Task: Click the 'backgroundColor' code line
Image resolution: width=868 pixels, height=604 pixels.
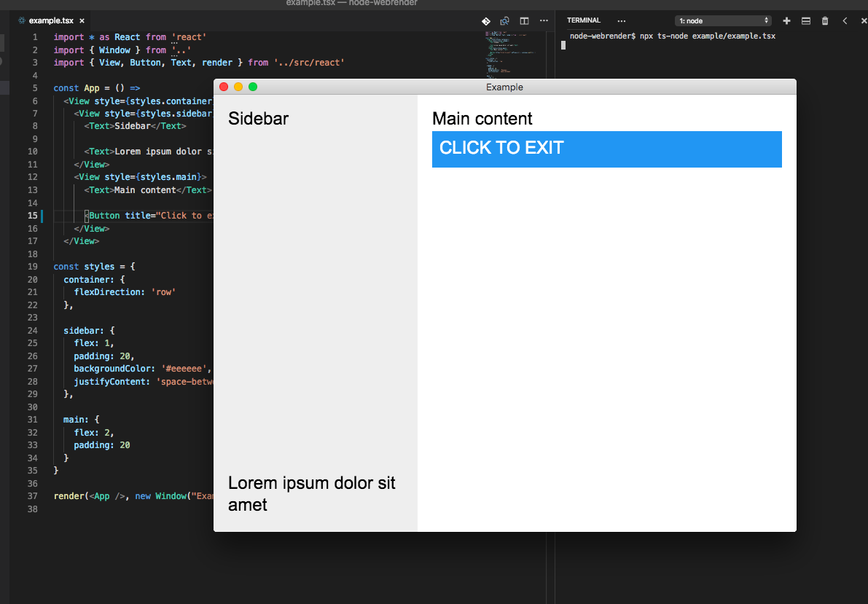Action: [x=142, y=368]
